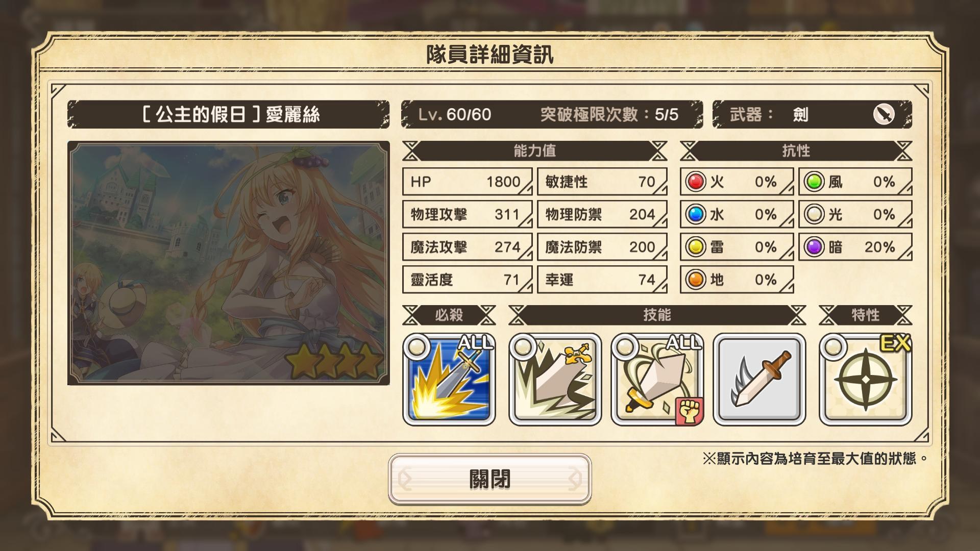Click the 技能 section header

657,315
